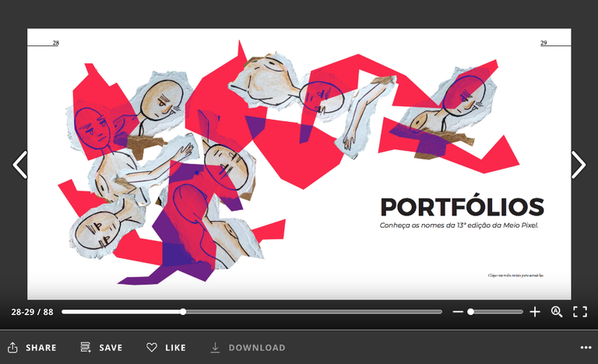
Task: Click page number 29 at top right
Action: (x=543, y=44)
